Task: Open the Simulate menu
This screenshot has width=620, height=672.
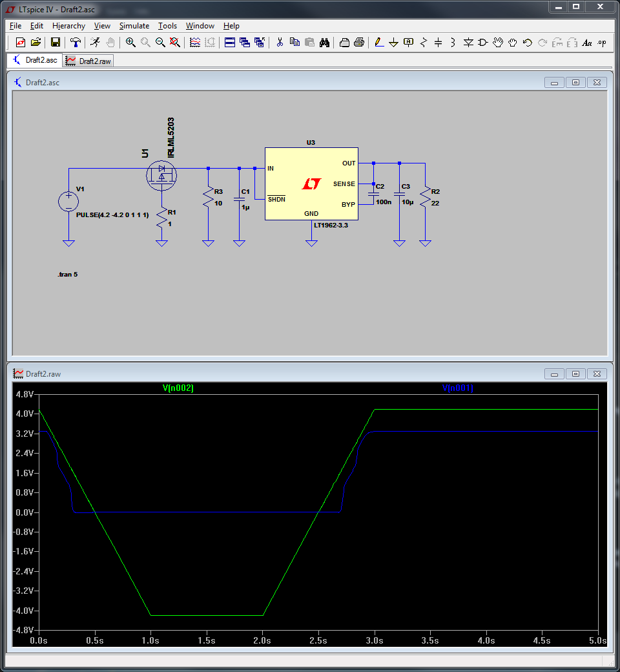Action: click(134, 26)
